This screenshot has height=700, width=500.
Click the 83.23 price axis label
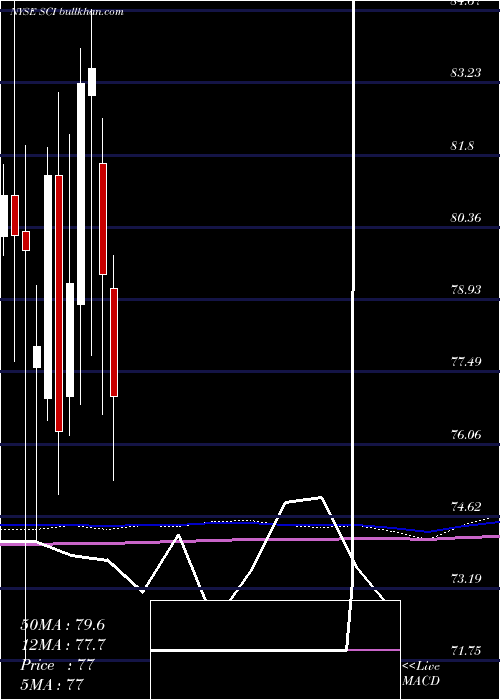(466, 73)
